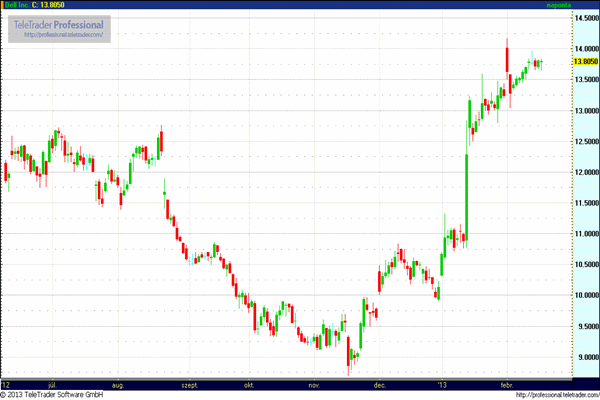This screenshot has height=400, width=600.
Task: Select the yellow 13.8050 current price marker
Action: tap(585, 61)
